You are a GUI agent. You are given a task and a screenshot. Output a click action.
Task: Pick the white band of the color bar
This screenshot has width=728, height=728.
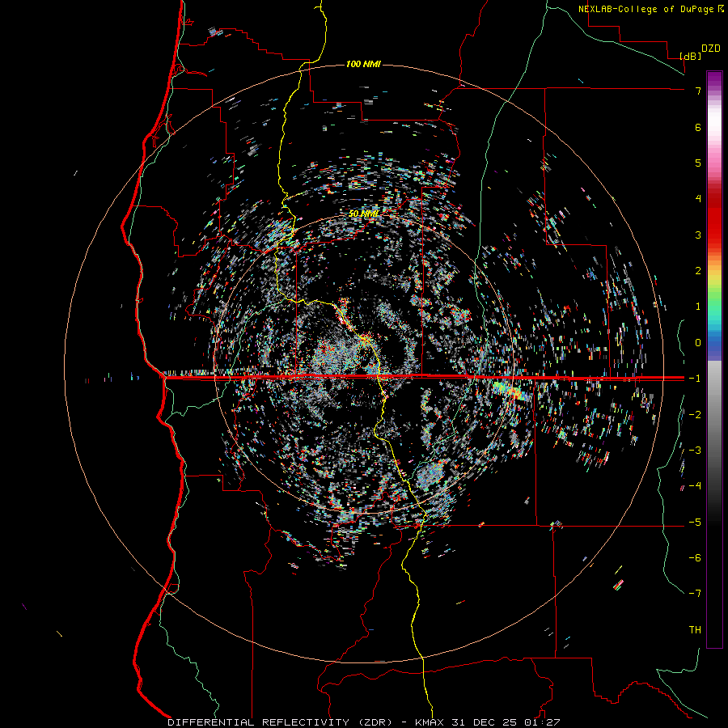pos(714,123)
